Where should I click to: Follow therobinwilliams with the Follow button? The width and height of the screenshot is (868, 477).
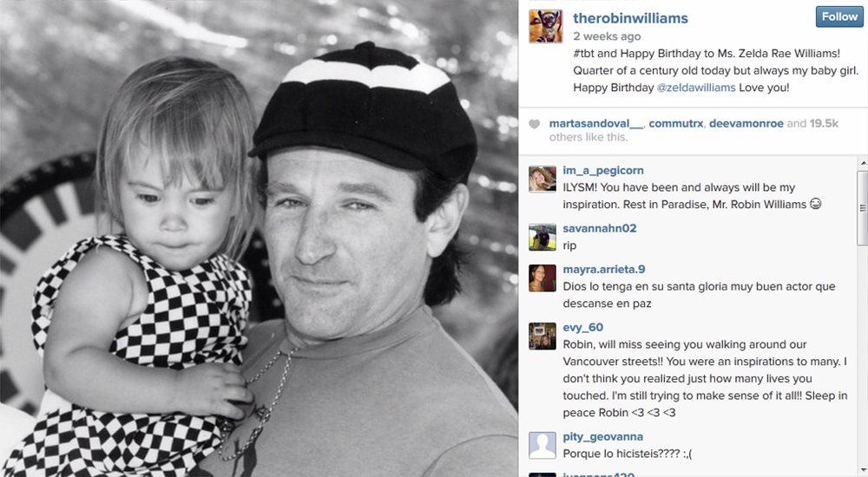click(839, 16)
